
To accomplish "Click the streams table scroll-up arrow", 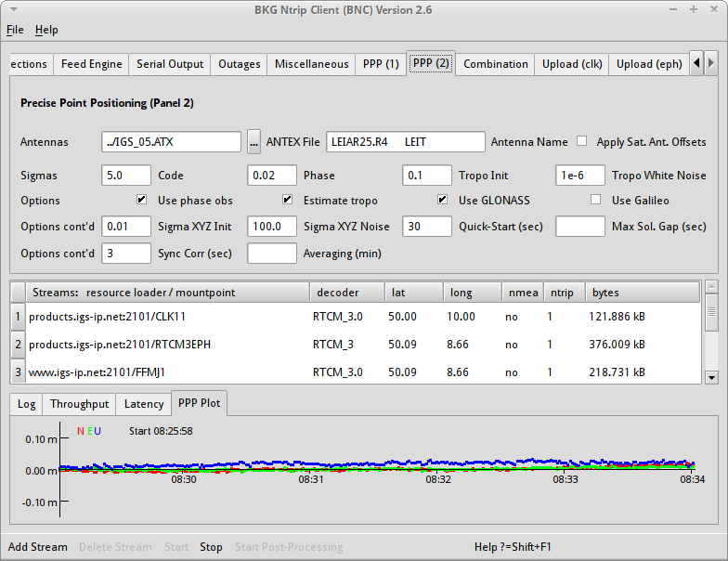I will [x=711, y=287].
